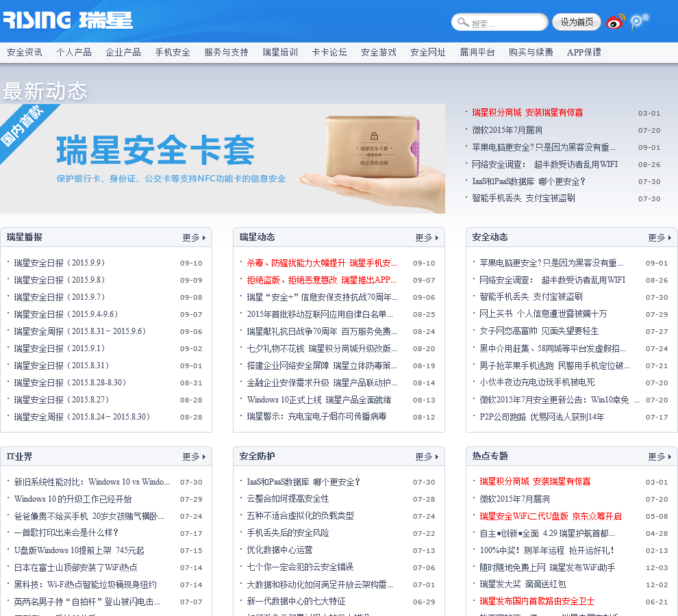Screen dimensions: 678x616
Task: Open 2015年首批移动互联网应用自律白名单 article
Action: tap(320, 314)
